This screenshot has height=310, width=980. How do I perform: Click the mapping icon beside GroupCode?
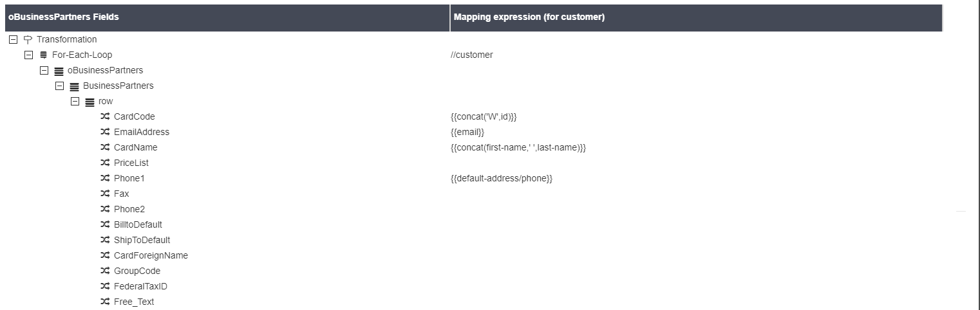105,271
